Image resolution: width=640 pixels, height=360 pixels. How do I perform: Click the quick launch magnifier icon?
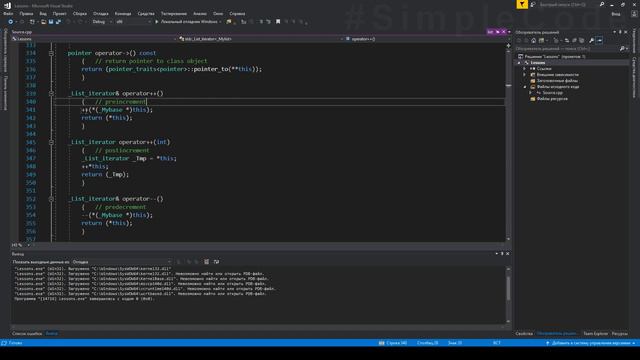click(x=602, y=4)
